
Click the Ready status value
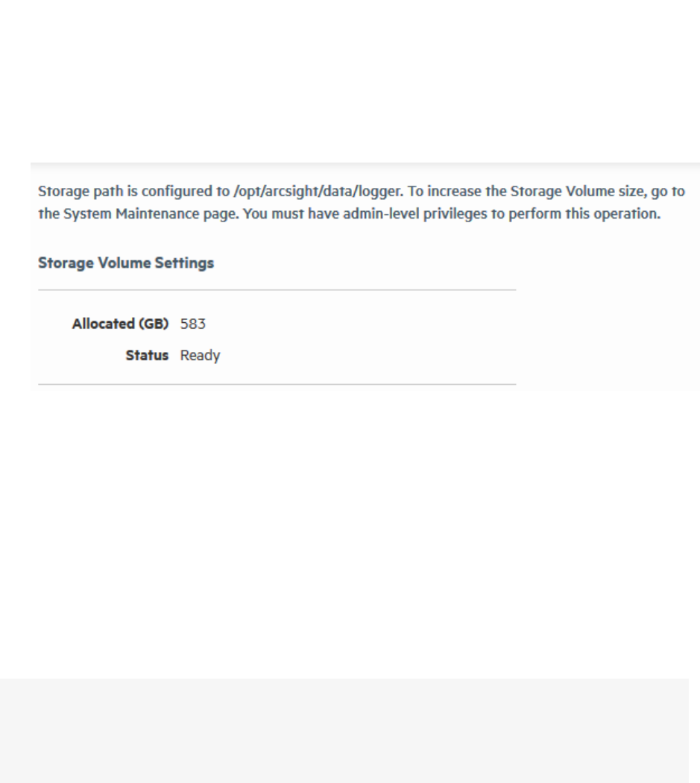pos(200,356)
